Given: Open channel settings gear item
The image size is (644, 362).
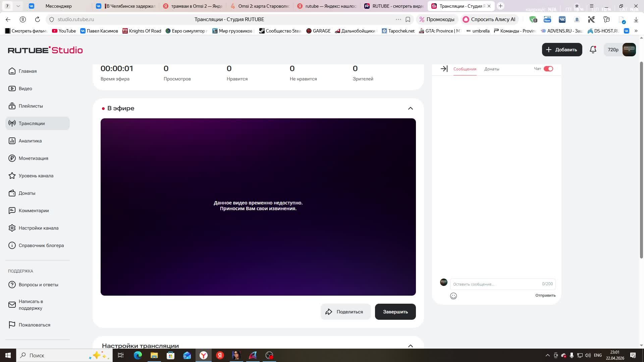Looking at the screenshot, I should click(38, 228).
